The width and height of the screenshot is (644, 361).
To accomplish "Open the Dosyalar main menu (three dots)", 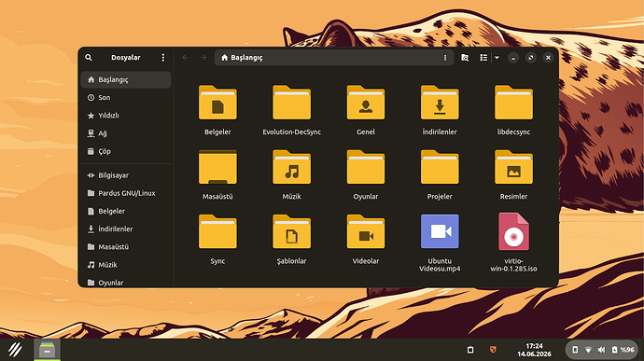I will pos(163,58).
